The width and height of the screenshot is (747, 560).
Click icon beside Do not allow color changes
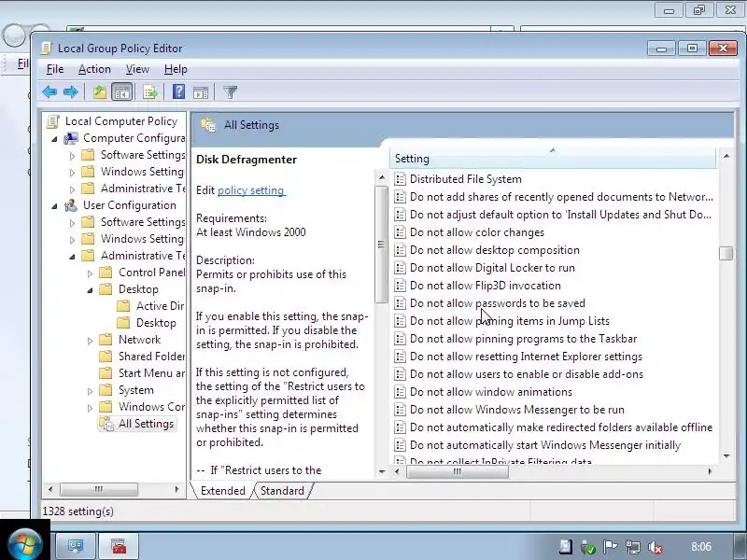[401, 232]
